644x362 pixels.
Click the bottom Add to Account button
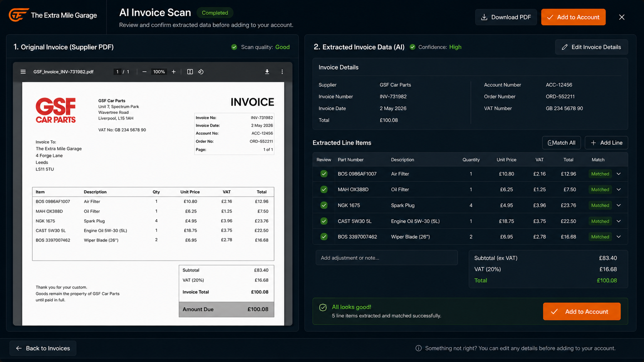[x=582, y=312]
